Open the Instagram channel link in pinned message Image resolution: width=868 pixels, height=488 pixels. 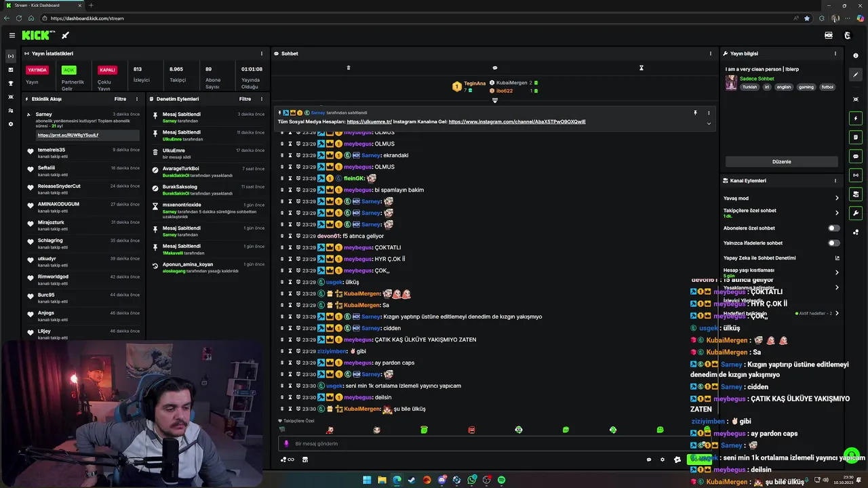tap(517, 122)
